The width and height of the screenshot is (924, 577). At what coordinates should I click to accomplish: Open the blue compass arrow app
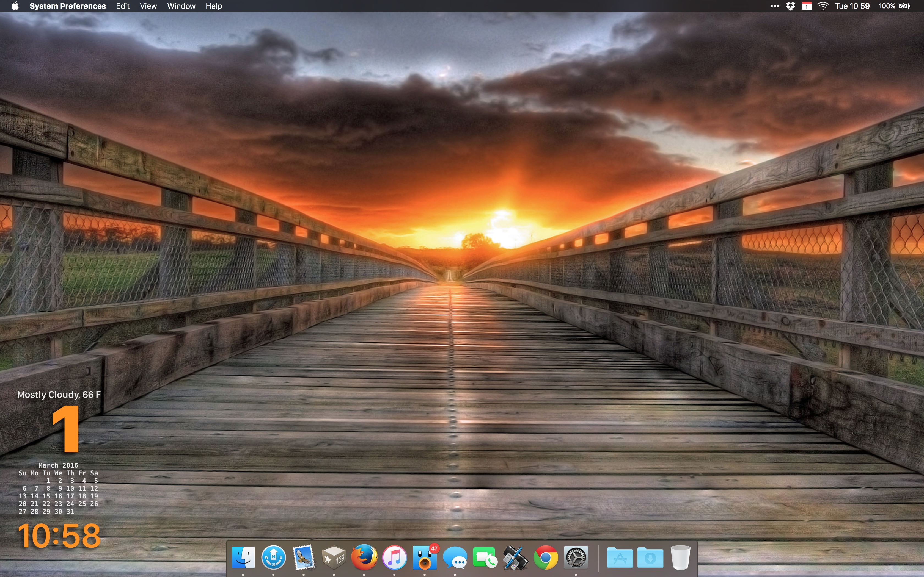pyautogui.click(x=273, y=557)
